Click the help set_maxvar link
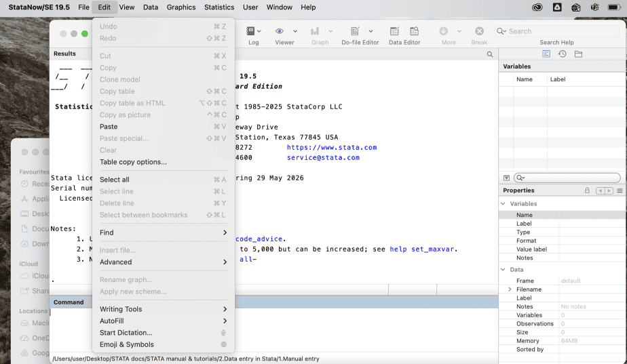The width and height of the screenshot is (627, 364). click(423, 249)
